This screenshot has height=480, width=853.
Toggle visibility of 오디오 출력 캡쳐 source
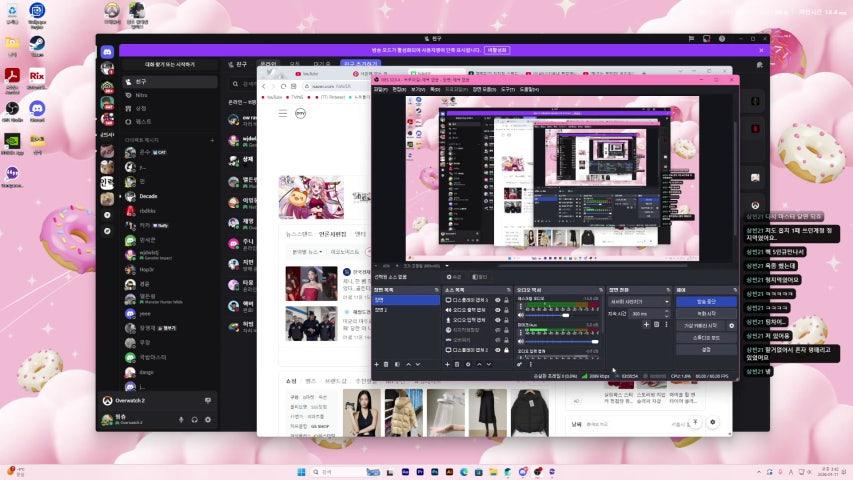point(498,310)
